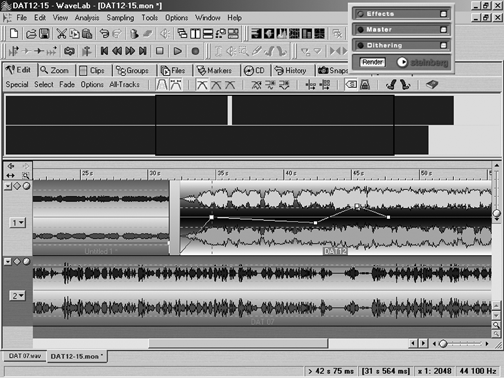Toggle the round mute button on track 1

[x=26, y=186]
